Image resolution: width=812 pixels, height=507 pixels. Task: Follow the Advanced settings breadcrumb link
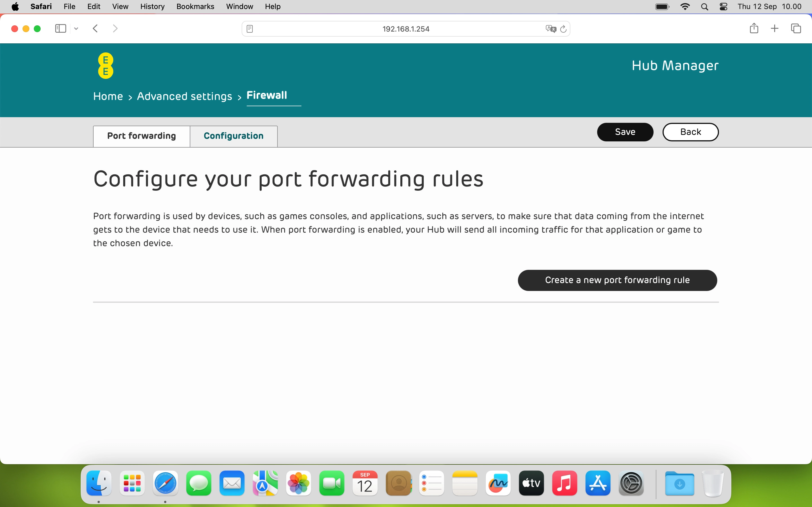click(185, 96)
